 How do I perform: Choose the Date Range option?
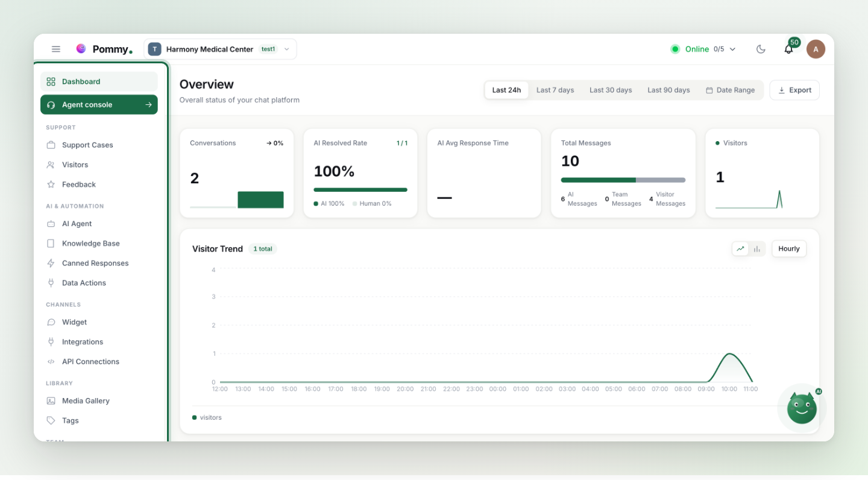click(x=730, y=90)
